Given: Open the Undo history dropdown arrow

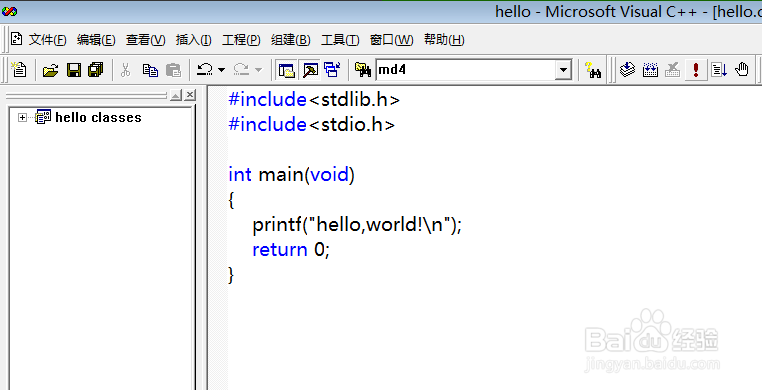Looking at the screenshot, I should tap(222, 70).
